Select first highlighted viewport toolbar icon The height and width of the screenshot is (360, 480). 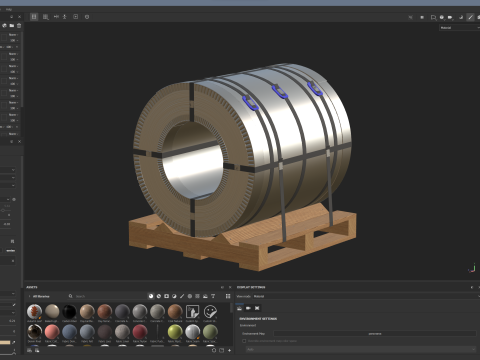(34, 17)
